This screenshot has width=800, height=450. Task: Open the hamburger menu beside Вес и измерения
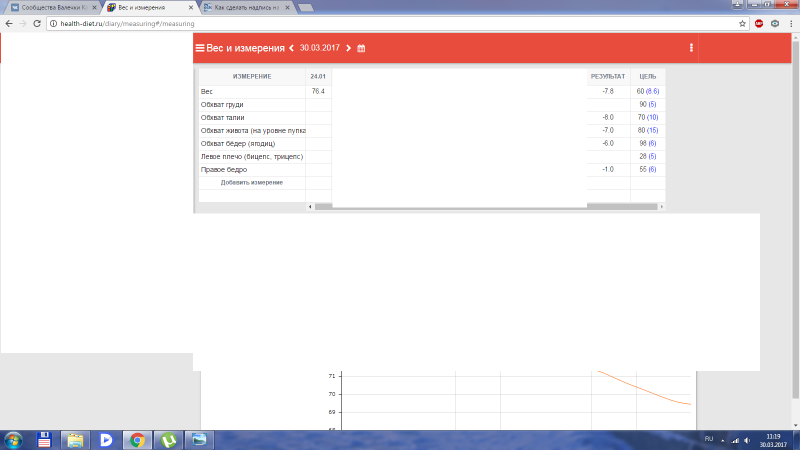200,48
